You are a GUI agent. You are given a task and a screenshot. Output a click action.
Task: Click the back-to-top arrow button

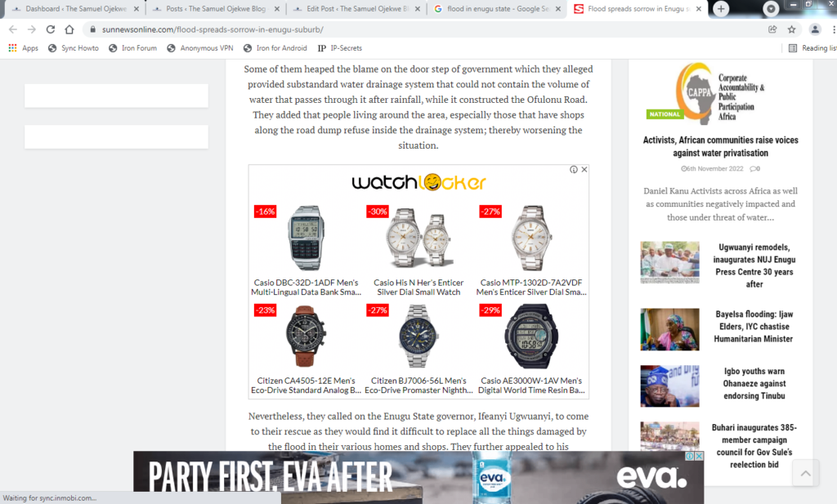pos(805,472)
